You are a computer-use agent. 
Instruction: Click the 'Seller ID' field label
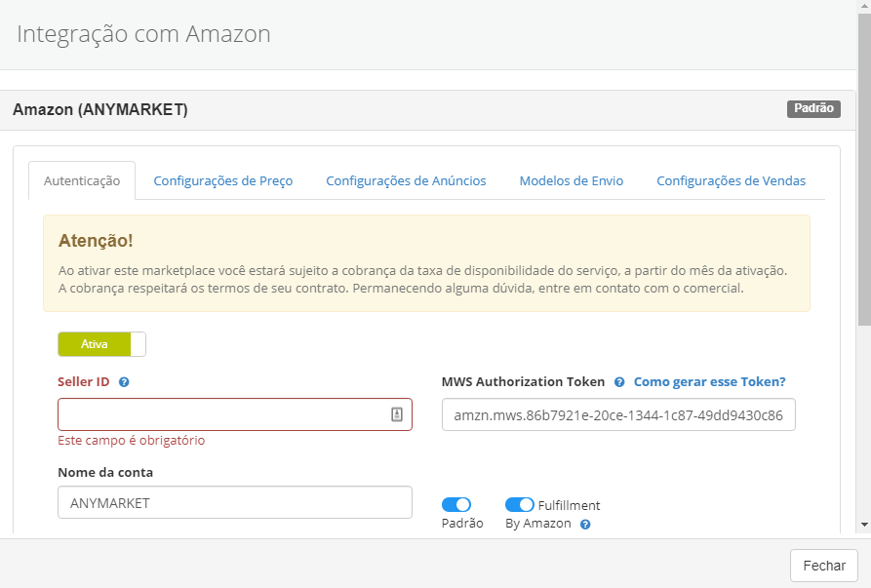83,382
